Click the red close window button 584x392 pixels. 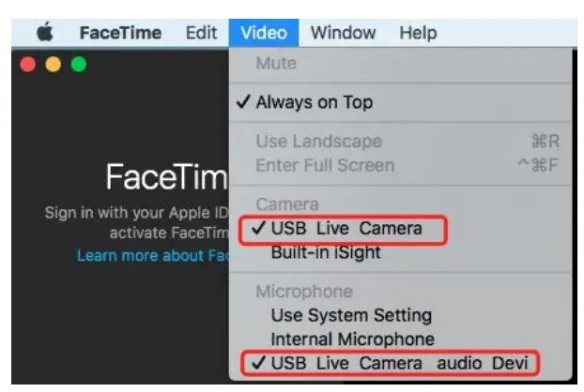(27, 65)
